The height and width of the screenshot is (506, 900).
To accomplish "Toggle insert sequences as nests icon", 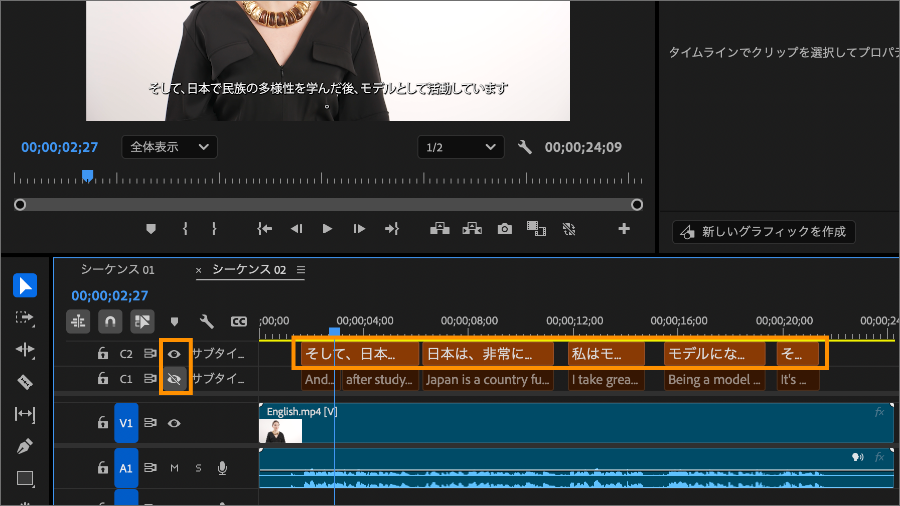I will 78,321.
